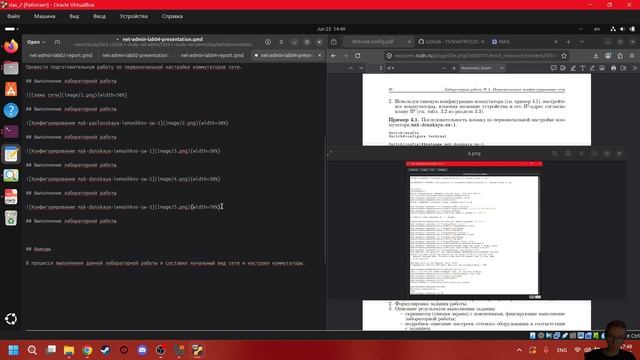Switch to net-admin-lab04-report.qmd tab
Viewport: 640px width, 360px height.
pyautogui.click(x=212, y=55)
